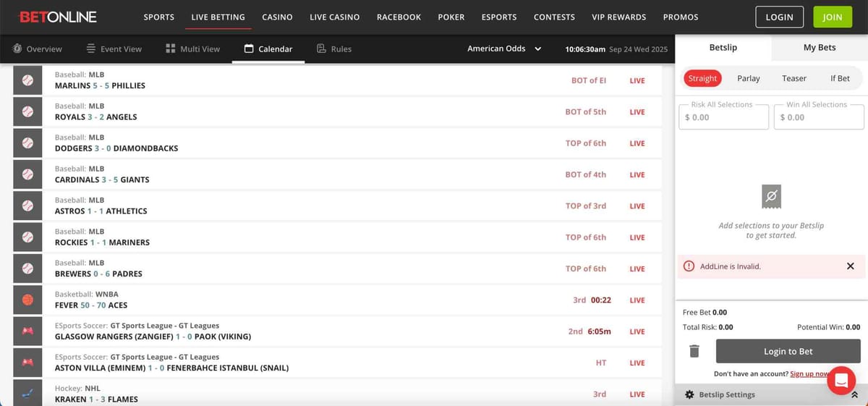The height and width of the screenshot is (406, 868).
Task: Click the green Join button
Action: click(x=833, y=17)
